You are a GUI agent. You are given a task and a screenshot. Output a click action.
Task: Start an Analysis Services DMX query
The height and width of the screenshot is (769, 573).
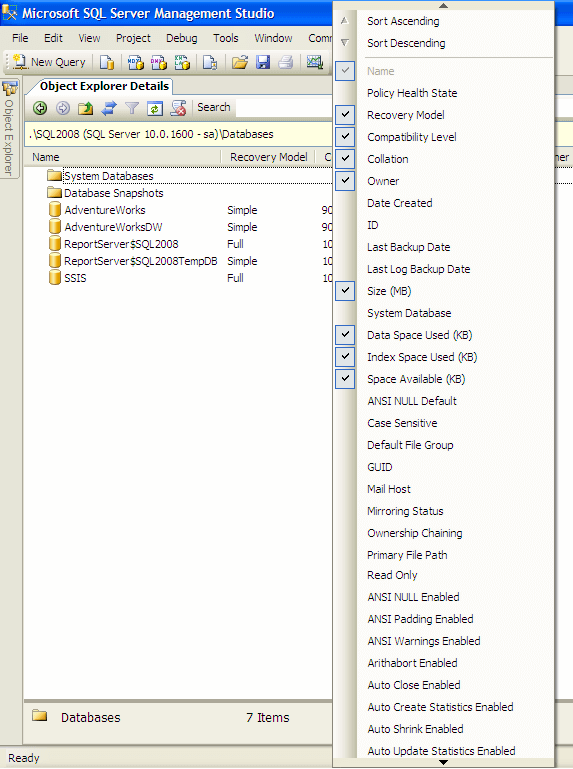click(x=158, y=62)
